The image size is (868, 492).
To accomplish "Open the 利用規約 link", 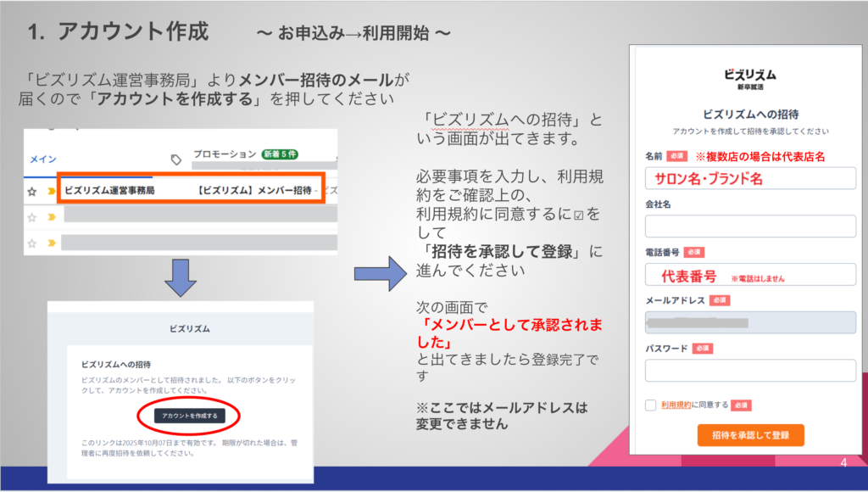I will (676, 405).
